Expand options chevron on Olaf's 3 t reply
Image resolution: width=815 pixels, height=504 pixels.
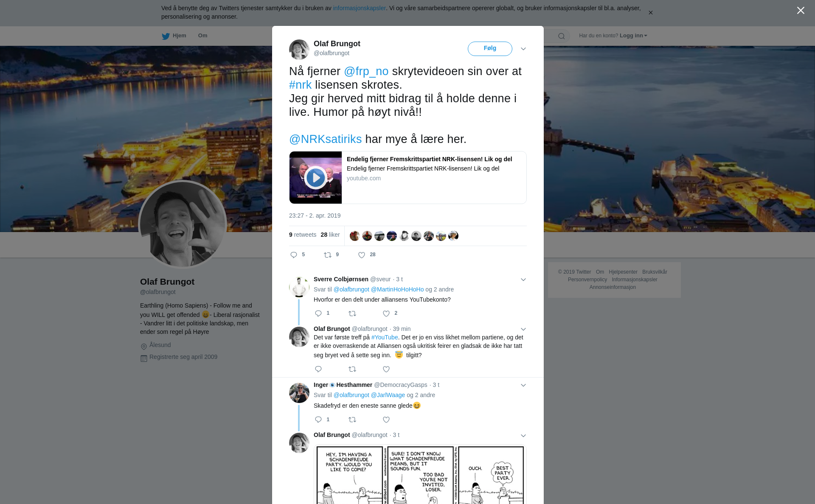click(523, 436)
